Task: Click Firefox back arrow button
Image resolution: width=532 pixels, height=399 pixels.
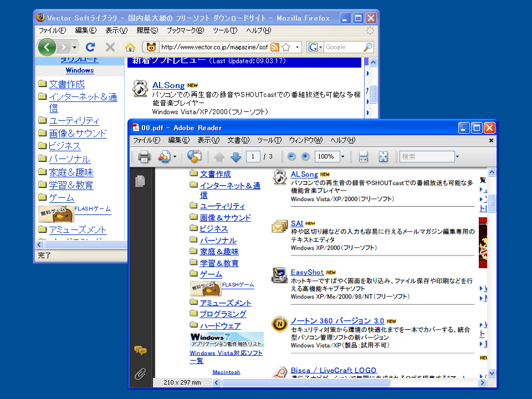Action: pyautogui.click(x=47, y=47)
